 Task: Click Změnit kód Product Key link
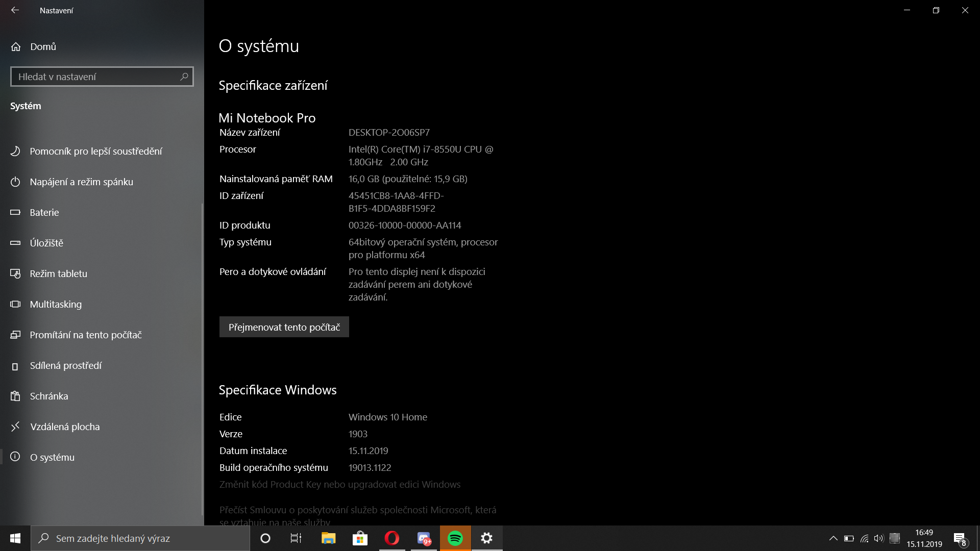(x=339, y=484)
